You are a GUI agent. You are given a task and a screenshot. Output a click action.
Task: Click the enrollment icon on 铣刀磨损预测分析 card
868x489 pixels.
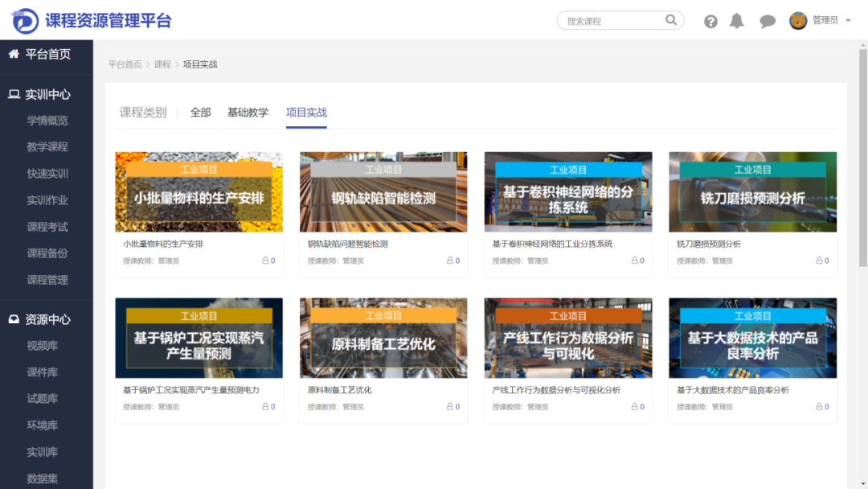pos(820,261)
